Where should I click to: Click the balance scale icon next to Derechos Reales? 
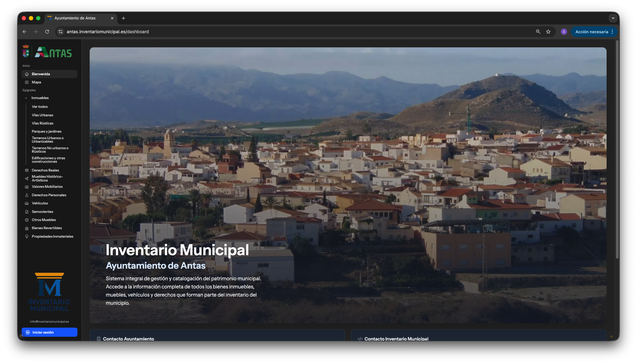(x=27, y=170)
